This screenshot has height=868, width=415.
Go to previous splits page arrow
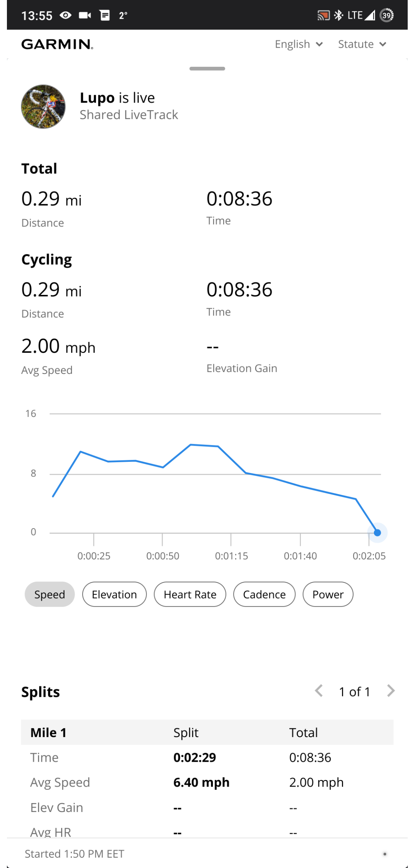(x=319, y=691)
